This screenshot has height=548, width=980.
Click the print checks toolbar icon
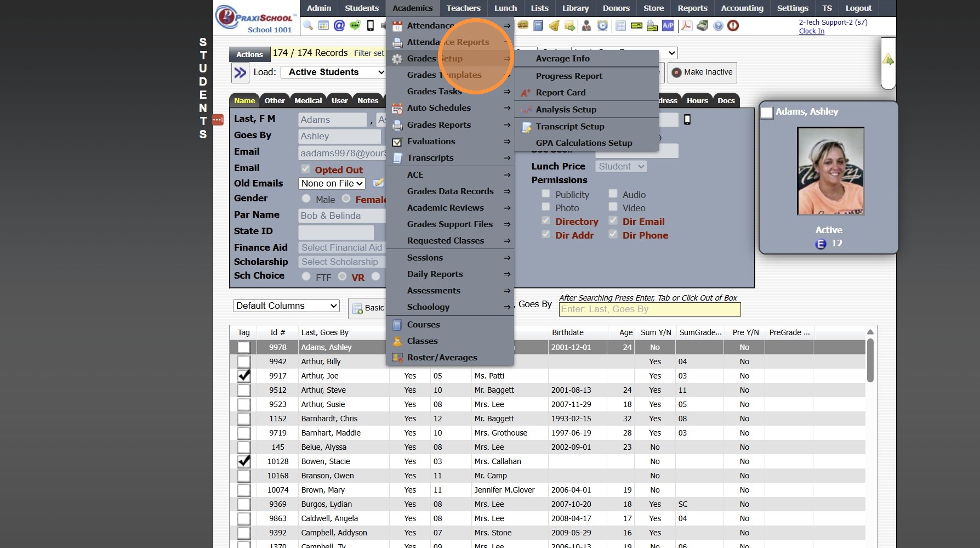tap(652, 25)
